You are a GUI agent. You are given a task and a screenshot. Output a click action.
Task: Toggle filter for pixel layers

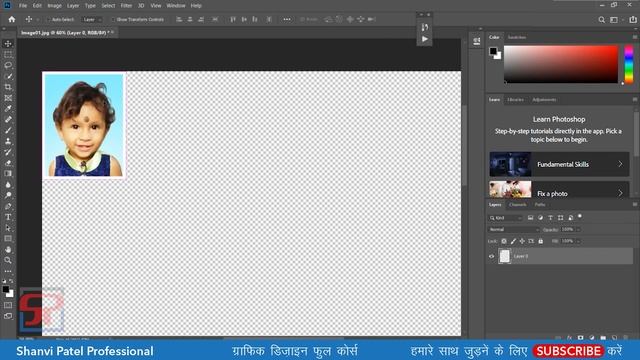click(530, 218)
